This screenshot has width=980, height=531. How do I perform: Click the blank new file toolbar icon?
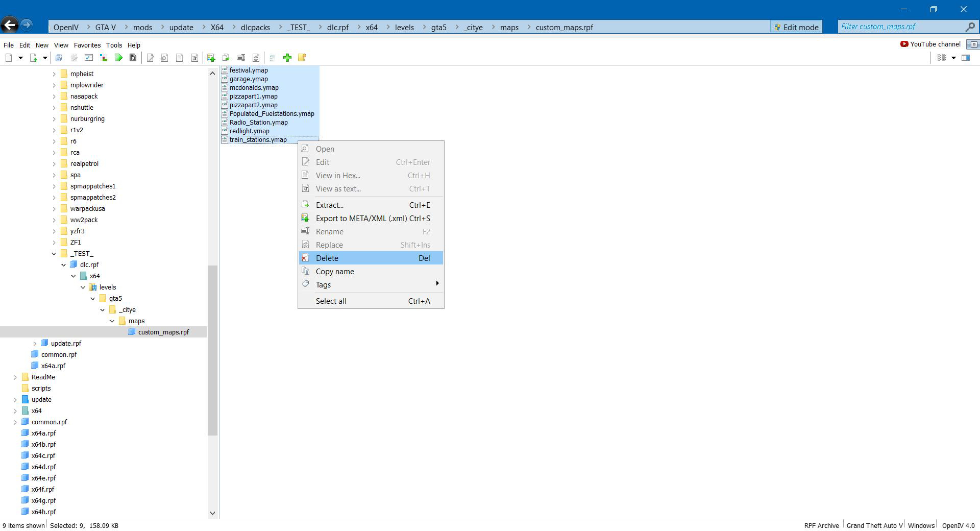click(x=9, y=58)
